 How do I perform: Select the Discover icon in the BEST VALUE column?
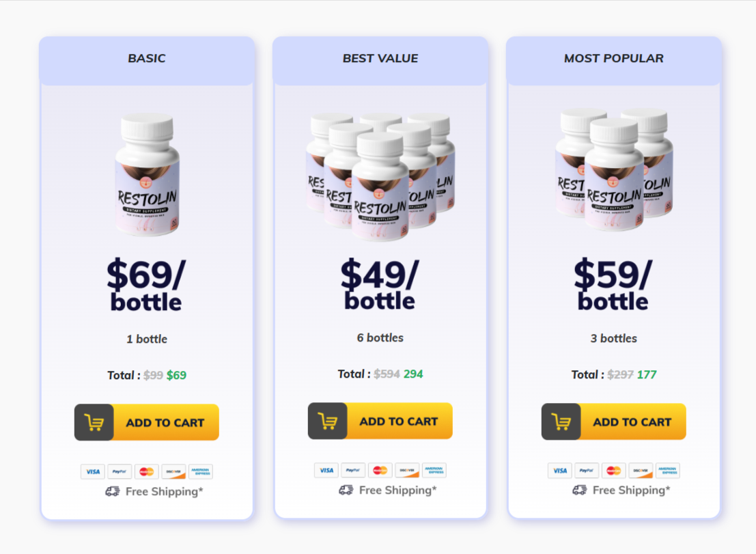(x=407, y=470)
